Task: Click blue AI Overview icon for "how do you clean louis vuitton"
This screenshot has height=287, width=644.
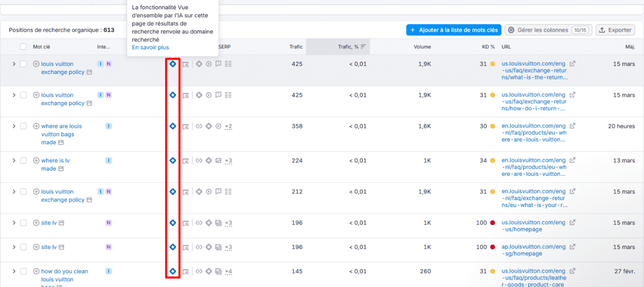Action: pyautogui.click(x=173, y=271)
